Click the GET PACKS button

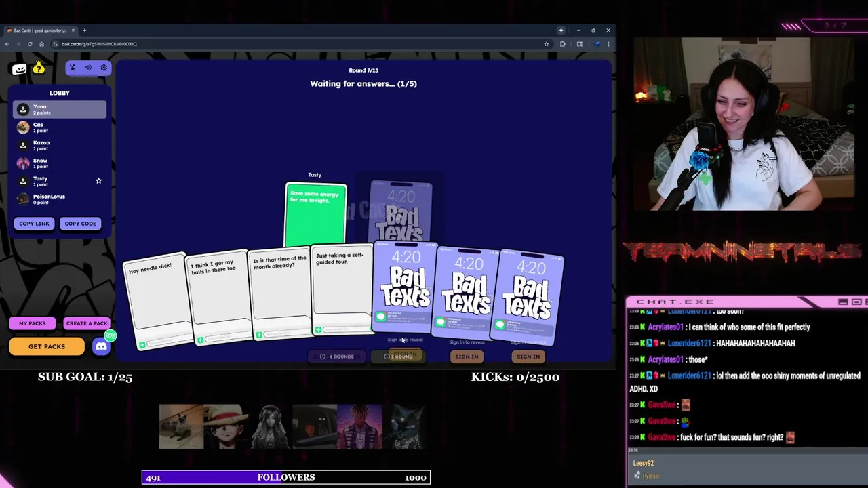(47, 346)
